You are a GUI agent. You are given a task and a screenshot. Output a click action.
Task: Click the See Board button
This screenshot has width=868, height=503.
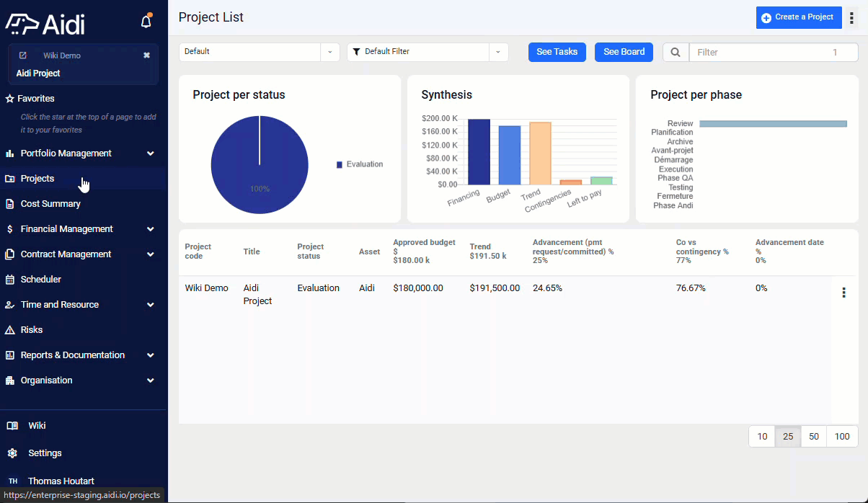coord(624,52)
